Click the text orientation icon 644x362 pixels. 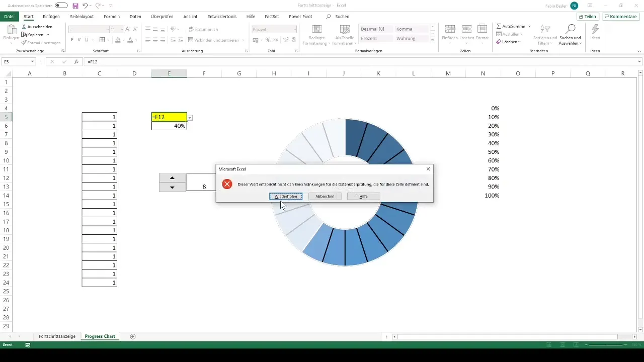click(173, 30)
